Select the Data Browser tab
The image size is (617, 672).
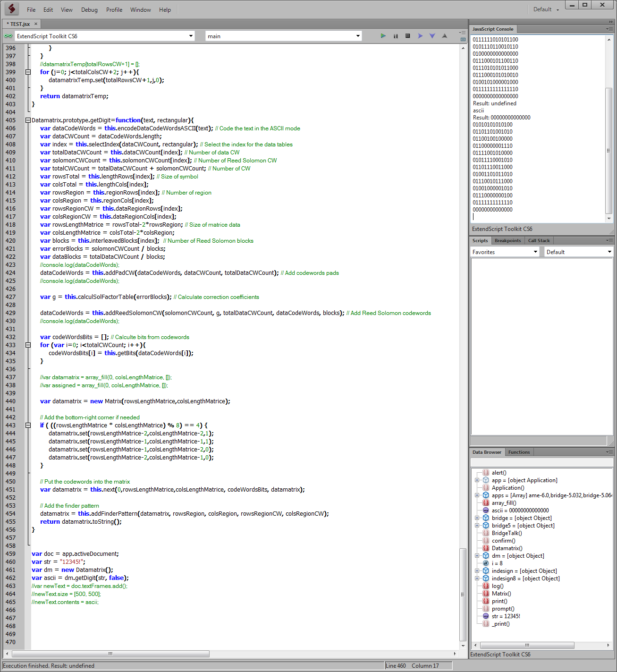coord(487,452)
